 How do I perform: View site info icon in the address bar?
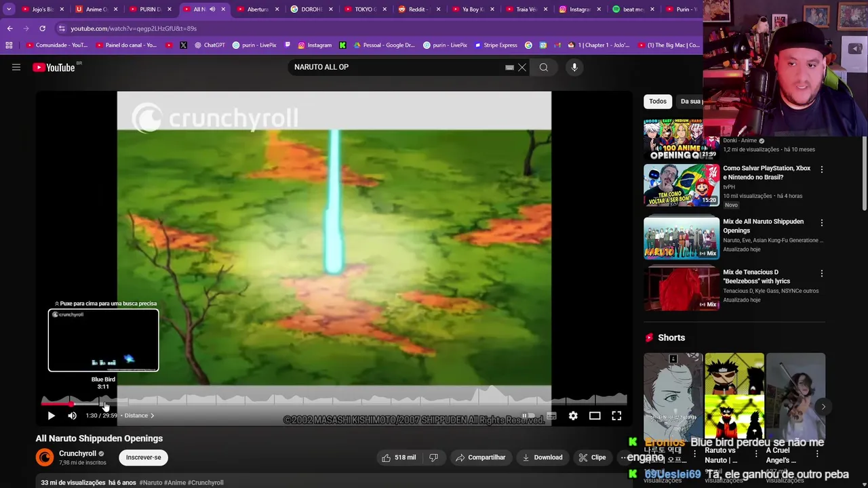62,28
